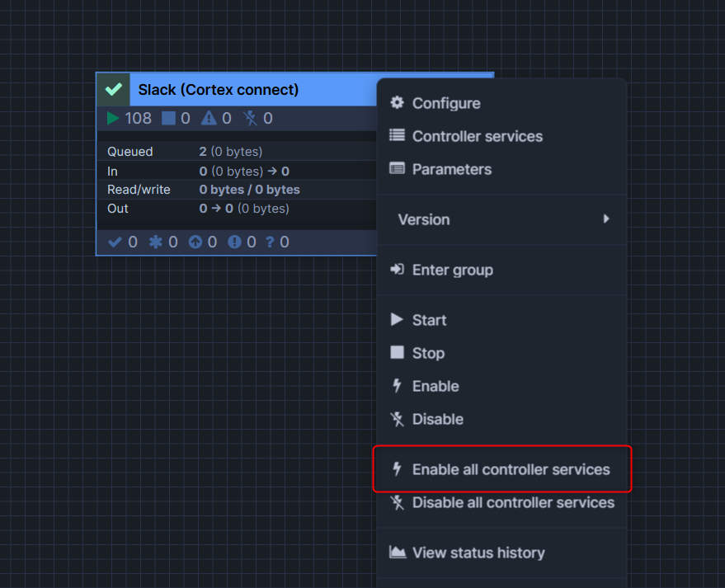The height and width of the screenshot is (588, 725).
Task: Click the stale up-arrow circle icon
Action: pyautogui.click(x=195, y=242)
